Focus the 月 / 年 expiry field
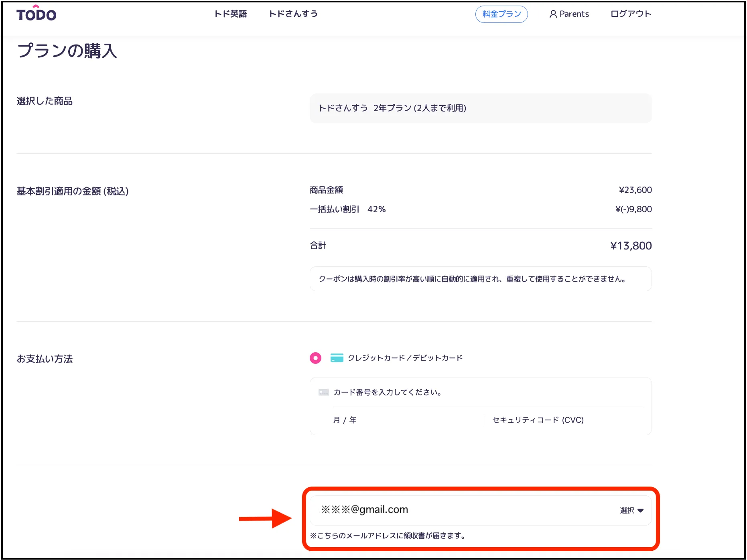 tap(404, 420)
